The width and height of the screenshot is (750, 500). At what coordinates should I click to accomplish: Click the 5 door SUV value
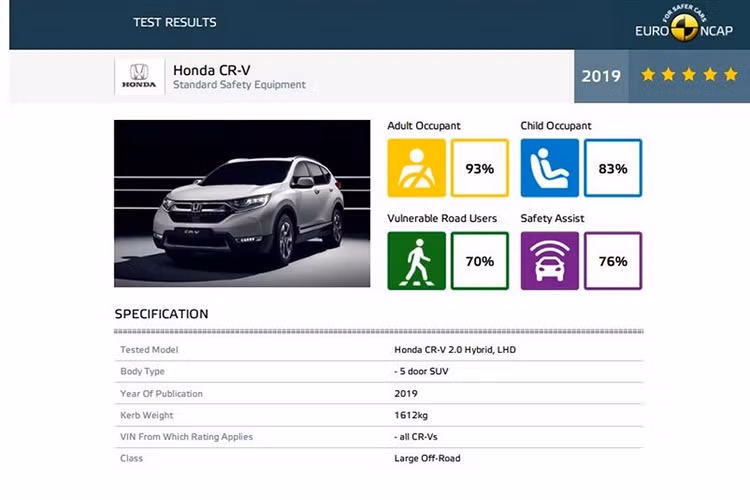pyautogui.click(x=421, y=371)
